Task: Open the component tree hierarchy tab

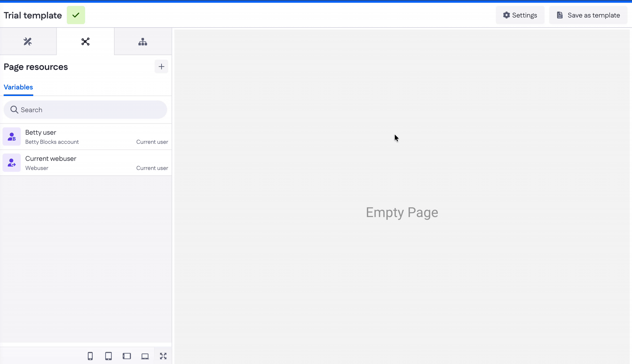Action: (x=143, y=41)
